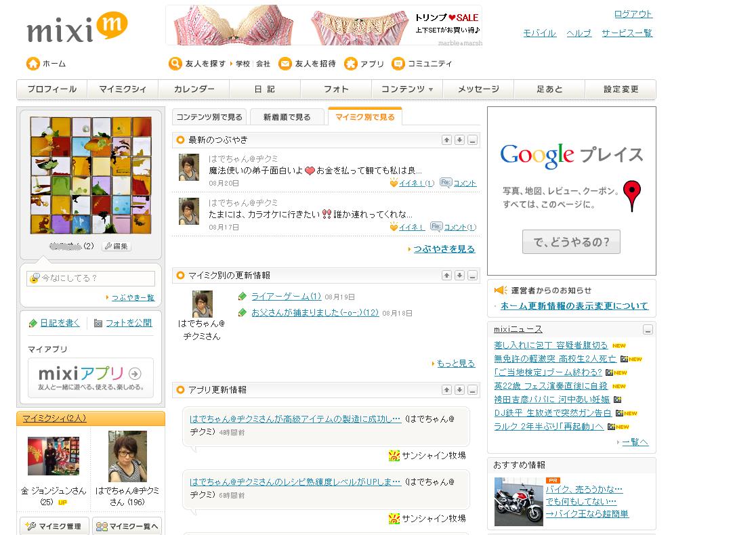This screenshot has height=535, width=756.
Task: Open the マイミクシィ menu
Action: tap(123, 89)
